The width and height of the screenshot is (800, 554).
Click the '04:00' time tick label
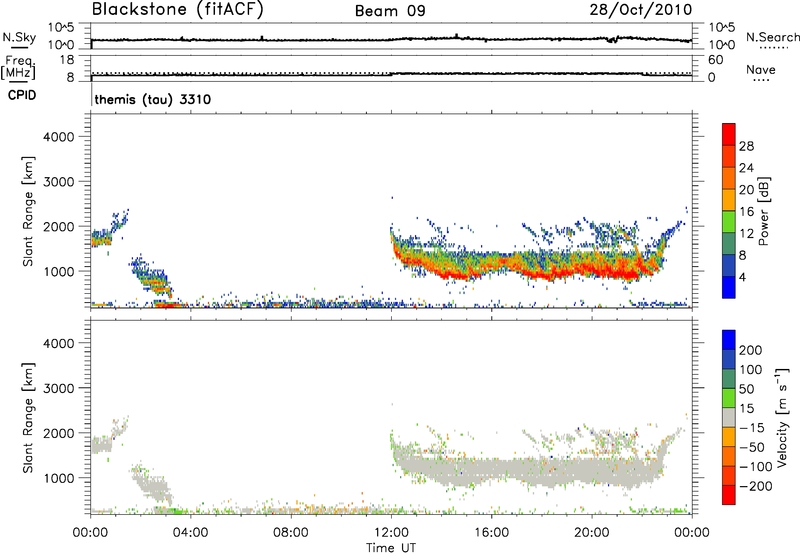coord(190,533)
